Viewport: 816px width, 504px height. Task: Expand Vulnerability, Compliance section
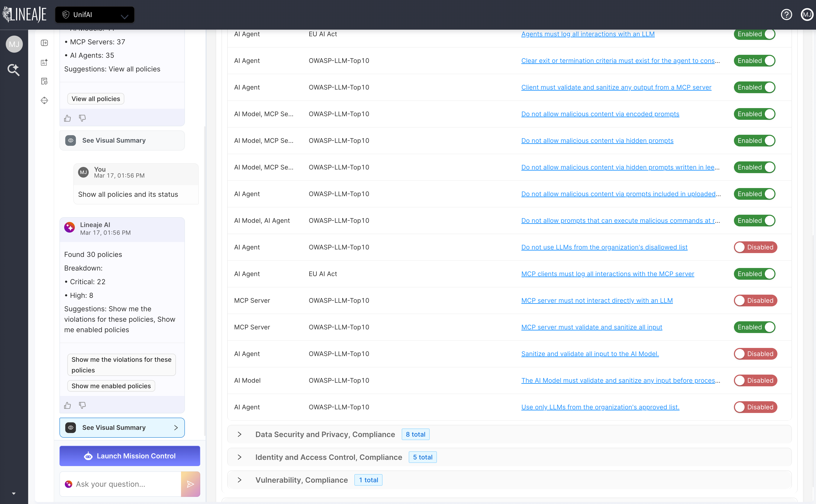coord(239,480)
